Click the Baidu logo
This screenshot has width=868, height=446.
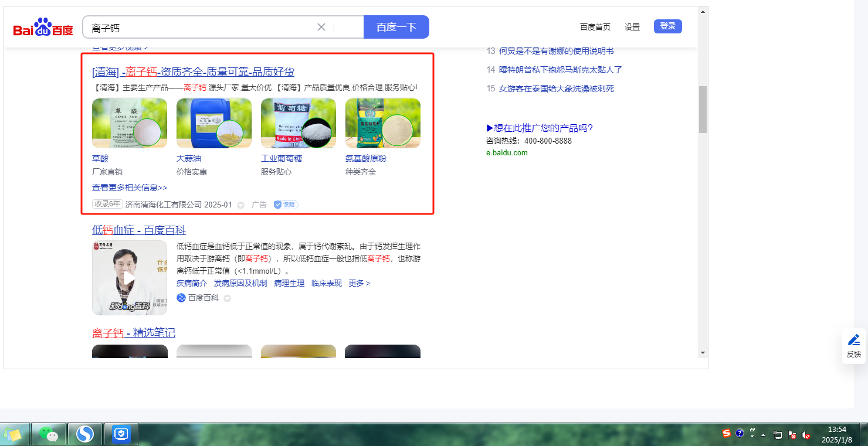(43, 28)
